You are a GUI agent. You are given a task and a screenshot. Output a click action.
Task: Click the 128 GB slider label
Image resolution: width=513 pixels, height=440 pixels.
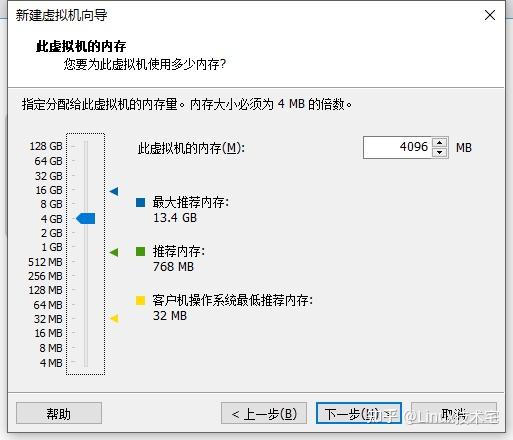pos(46,146)
